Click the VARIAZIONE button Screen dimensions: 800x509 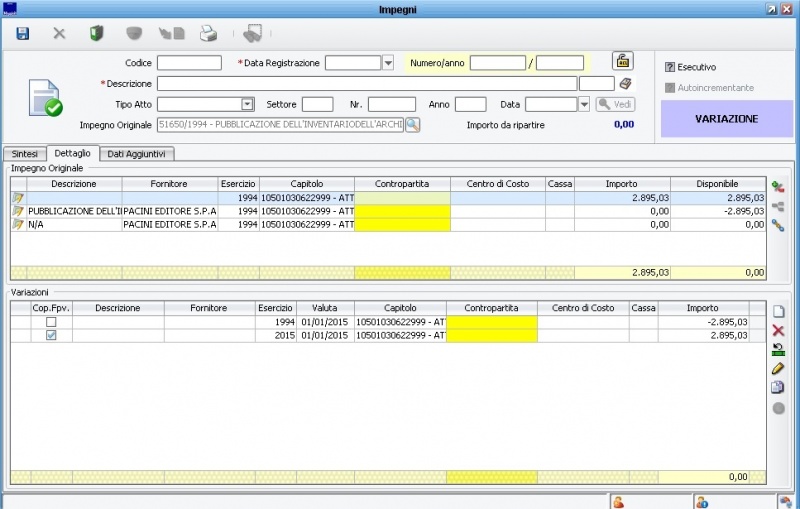tap(726, 118)
